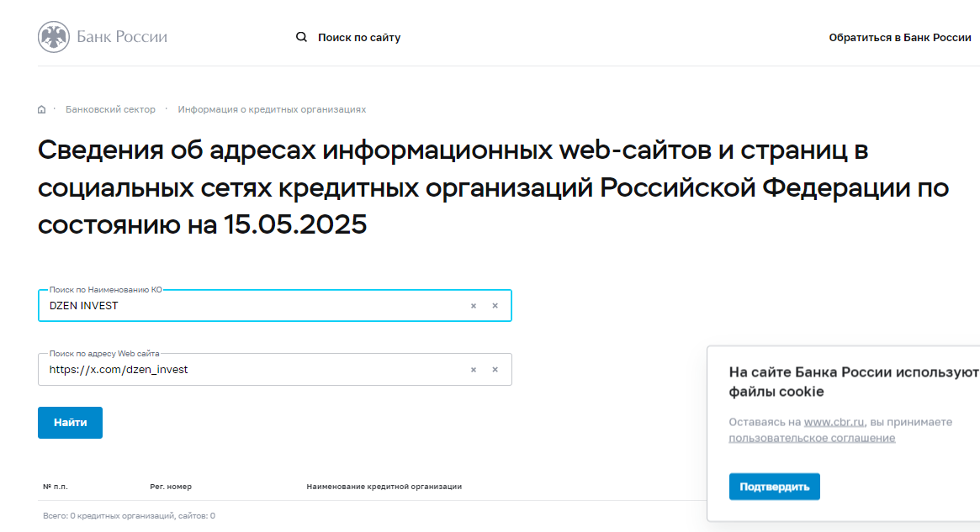Click the 'Наименование кредитной организации' column header
Image resolution: width=980 pixels, height=532 pixels.
[384, 487]
